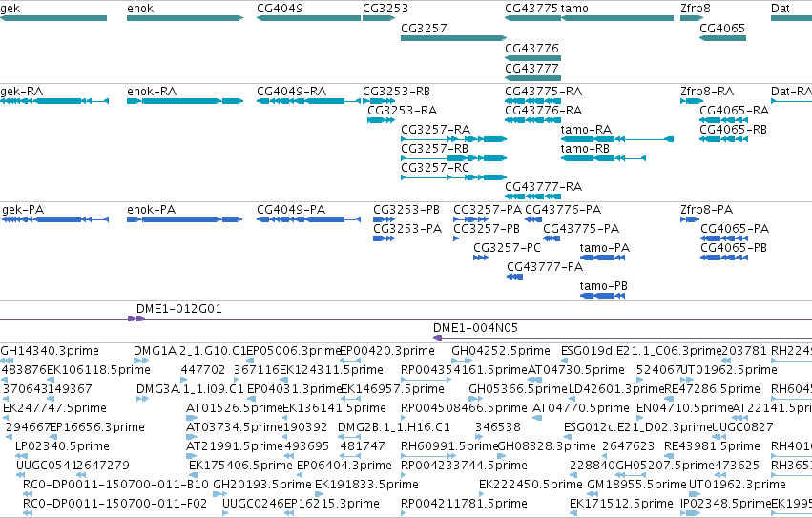This screenshot has height=518, width=812.
Task: Open the CG4065-RA transcript label
Action: click(735, 111)
